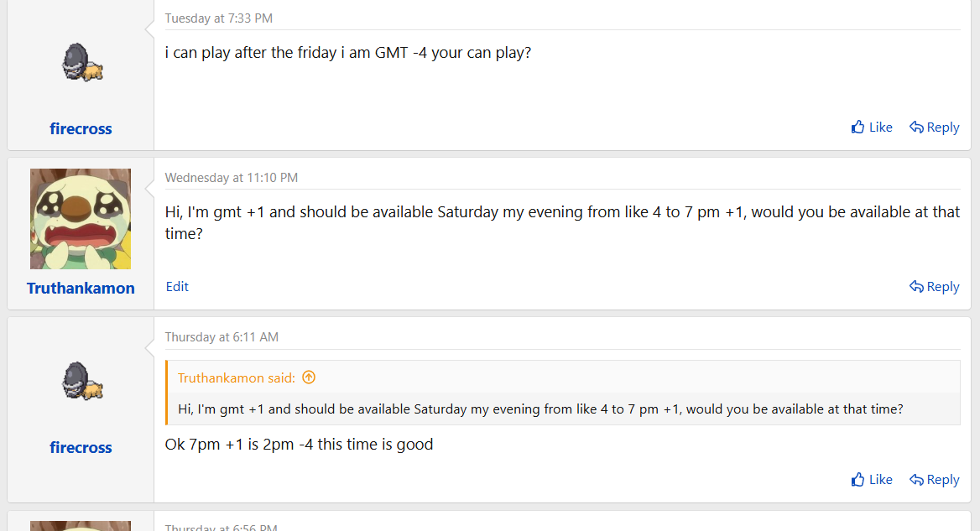Open the 'Tuesday at 7:33 PM' timestamp permalink

tap(218, 18)
